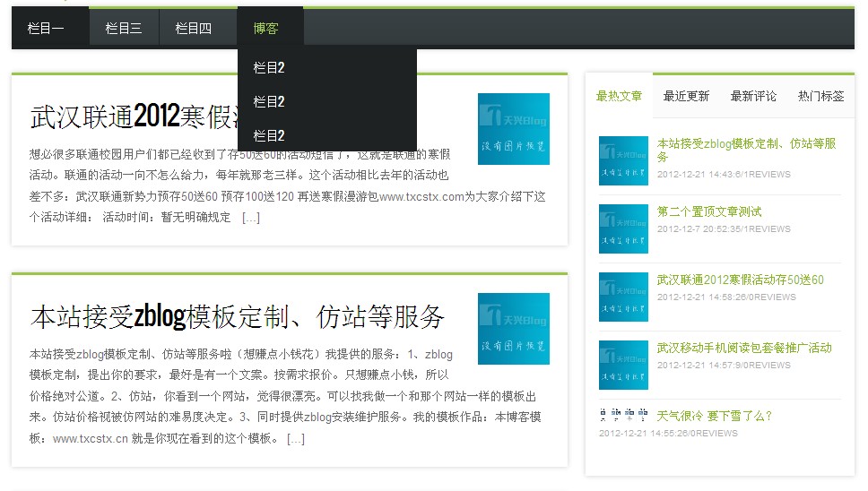
Task: Click sidebar thumbnail beside 武汉联通2012寒假活动
Action: pyautogui.click(x=623, y=297)
